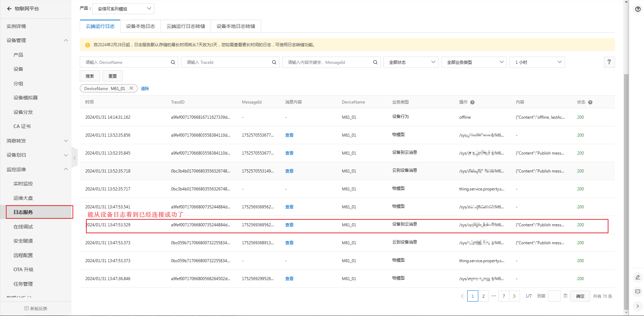
Task: Open the 产品 dropdown 安信可系列模组
Action: click(x=123, y=9)
